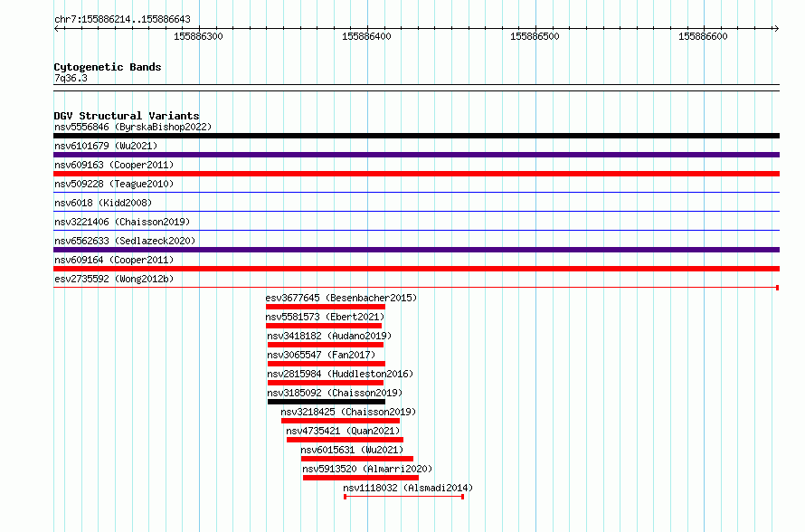Select the nsv5556846 (ByrskaBishop2022) label

point(133,127)
